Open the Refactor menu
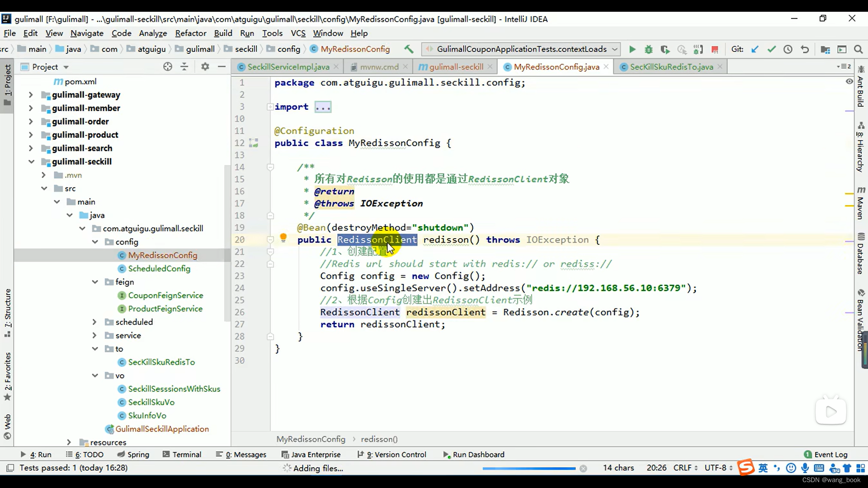Screen dimensions: 868x488 pos(190,33)
